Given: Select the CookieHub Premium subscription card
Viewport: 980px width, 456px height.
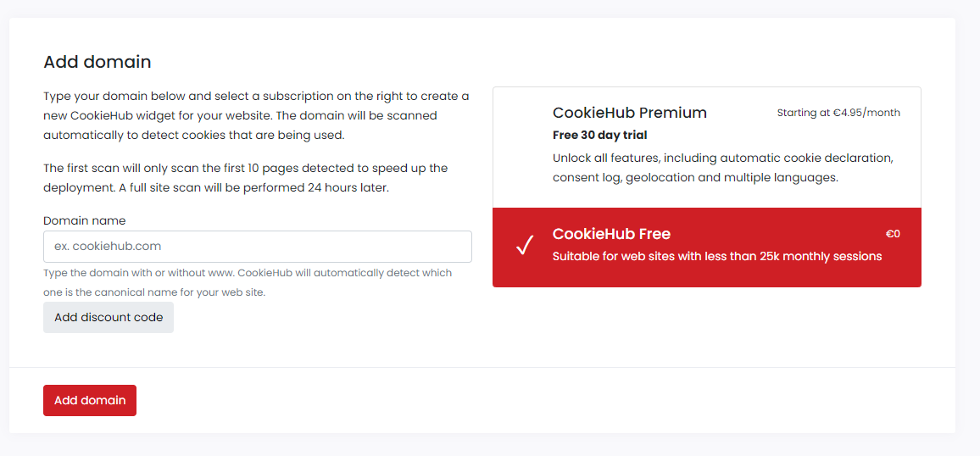Looking at the screenshot, I should point(707,147).
